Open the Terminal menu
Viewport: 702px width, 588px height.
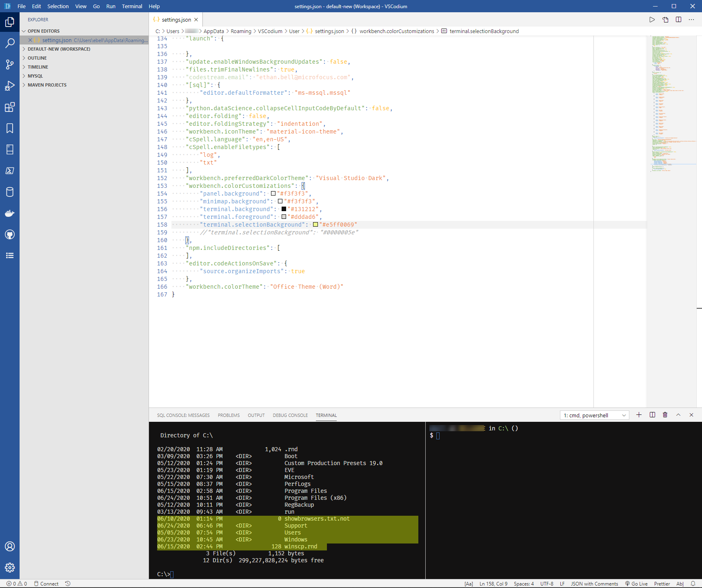tap(131, 6)
